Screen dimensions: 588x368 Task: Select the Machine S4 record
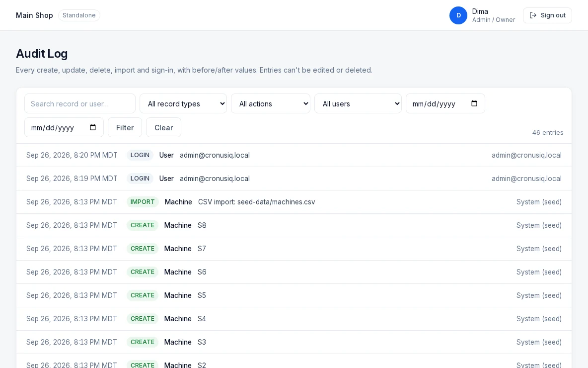point(294,318)
